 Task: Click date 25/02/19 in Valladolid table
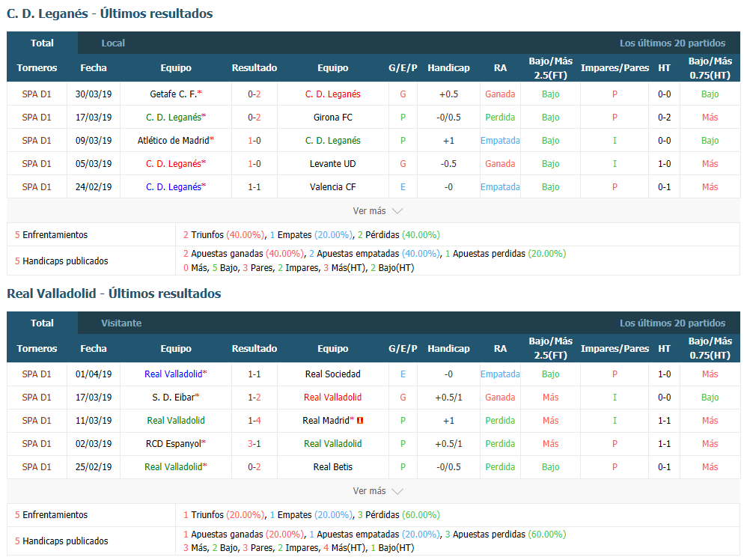94,467
